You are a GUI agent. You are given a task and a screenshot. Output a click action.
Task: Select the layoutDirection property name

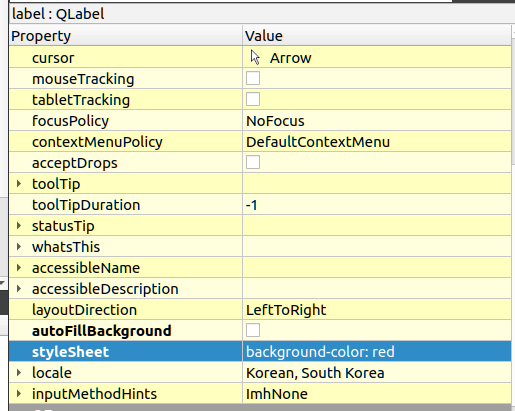click(x=84, y=310)
